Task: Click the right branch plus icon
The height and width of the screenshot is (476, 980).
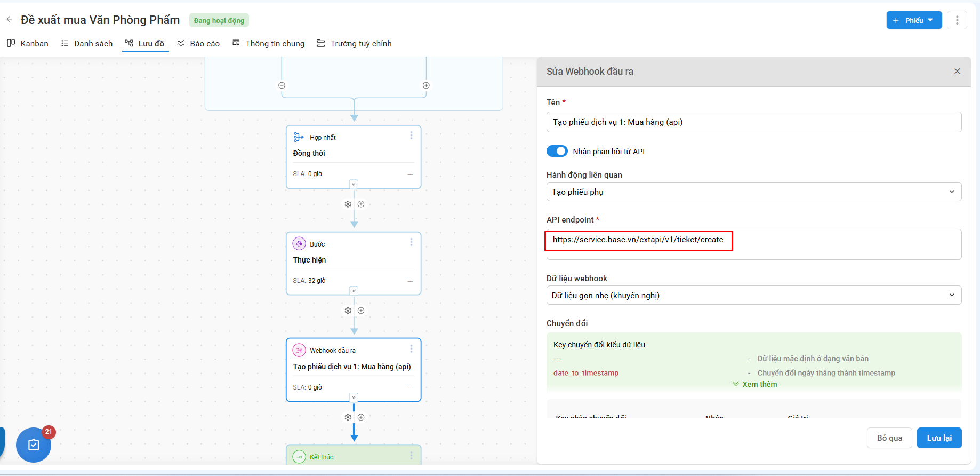Action: (x=426, y=85)
